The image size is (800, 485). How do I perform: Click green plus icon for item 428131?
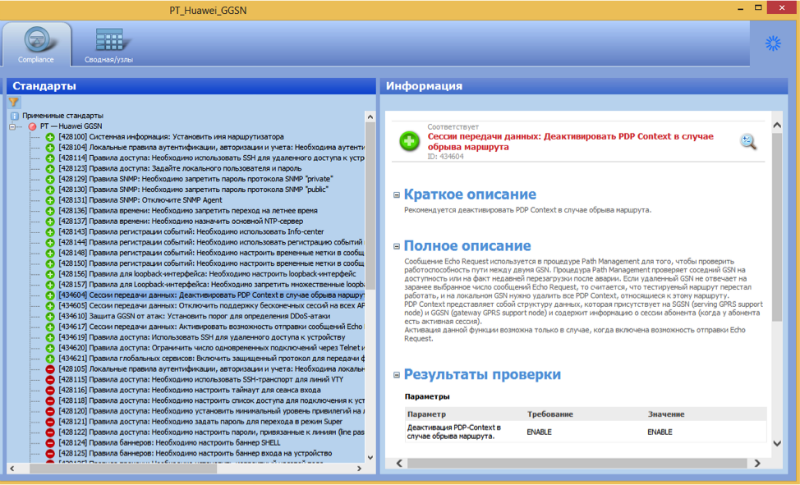50,200
